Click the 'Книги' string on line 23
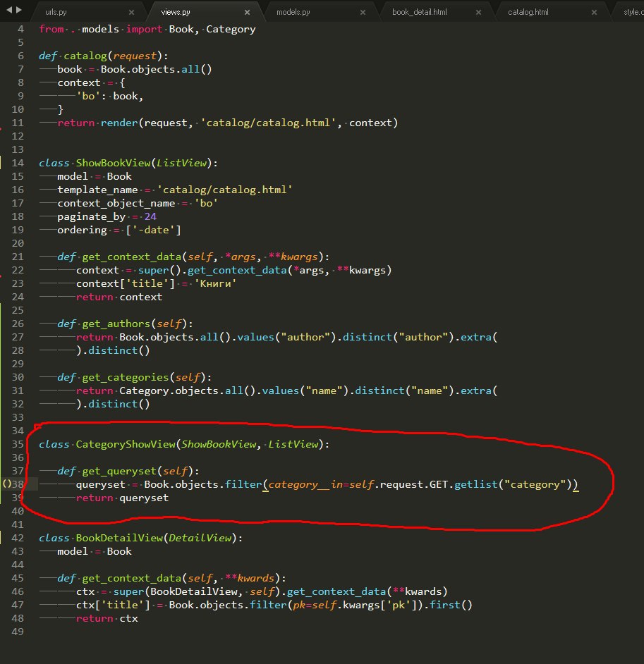Screen dimensions: 644x664 [x=215, y=284]
